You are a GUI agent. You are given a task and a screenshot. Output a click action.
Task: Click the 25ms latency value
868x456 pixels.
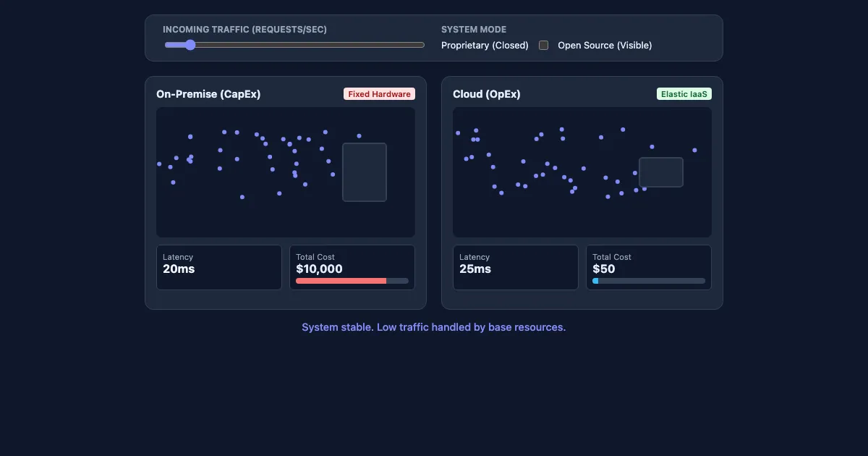[x=475, y=269]
